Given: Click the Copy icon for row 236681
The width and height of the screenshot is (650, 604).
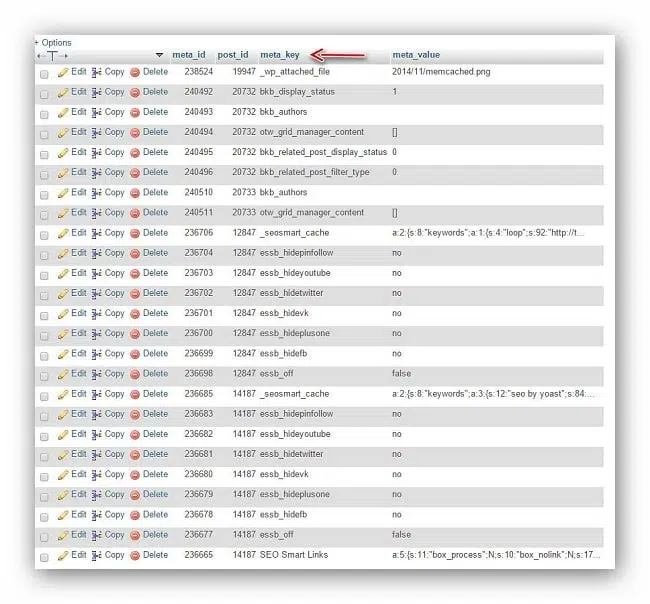Looking at the screenshot, I should 97,455.
